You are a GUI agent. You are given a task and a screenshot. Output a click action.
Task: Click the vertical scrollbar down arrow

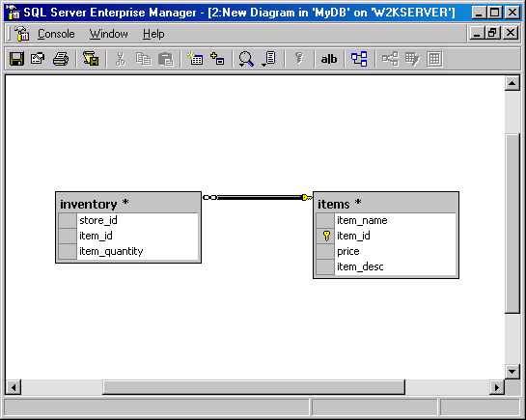pyautogui.click(x=512, y=371)
